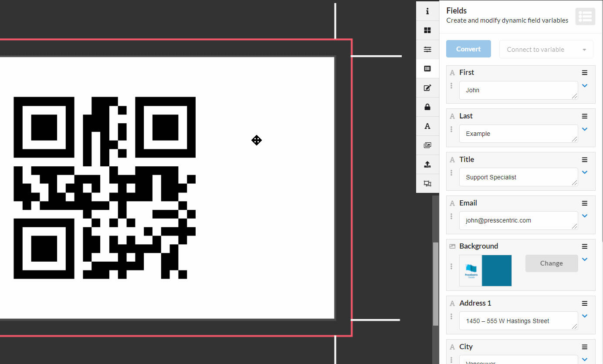Click the First name input containing John
The height and width of the screenshot is (364, 603).
tap(518, 90)
